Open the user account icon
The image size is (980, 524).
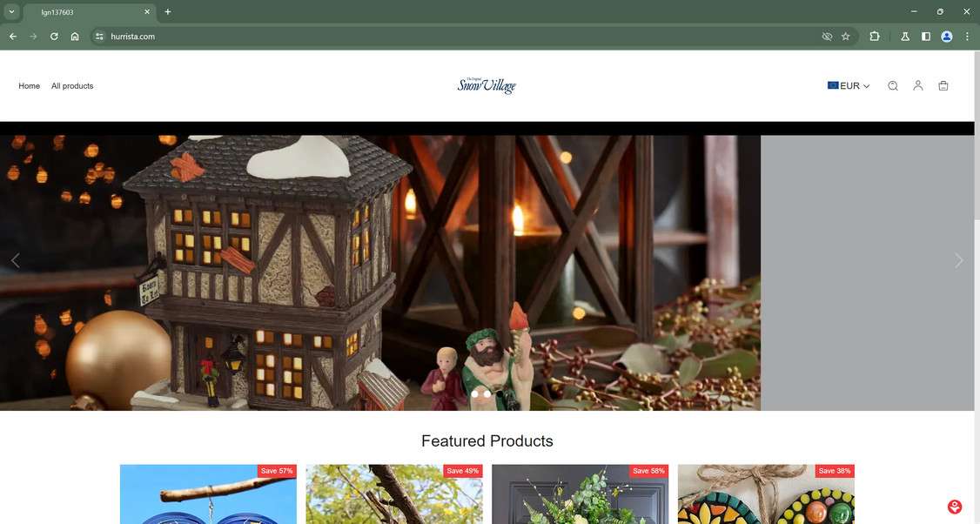[x=917, y=85]
